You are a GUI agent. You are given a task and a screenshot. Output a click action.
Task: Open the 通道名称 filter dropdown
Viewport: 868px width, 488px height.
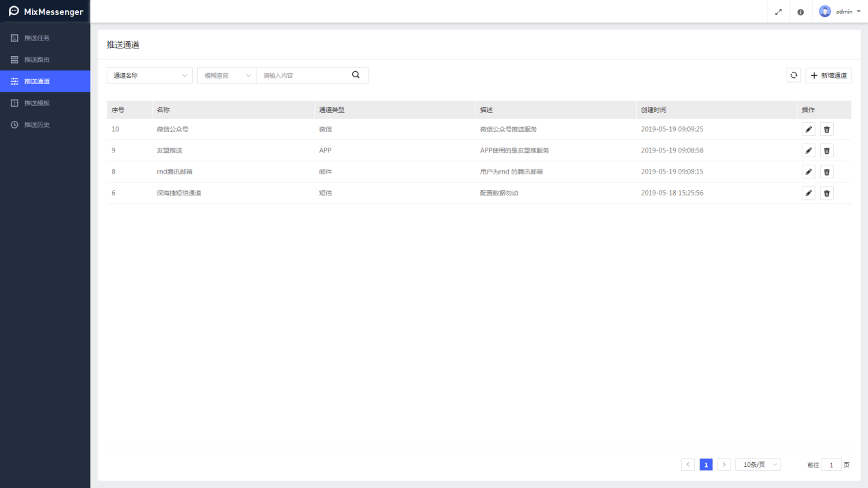coord(149,75)
